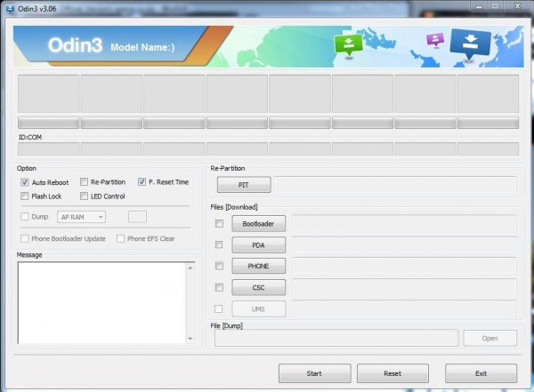Image resolution: width=534 pixels, height=392 pixels.
Task: Click the PDA file path field
Action: (404, 245)
